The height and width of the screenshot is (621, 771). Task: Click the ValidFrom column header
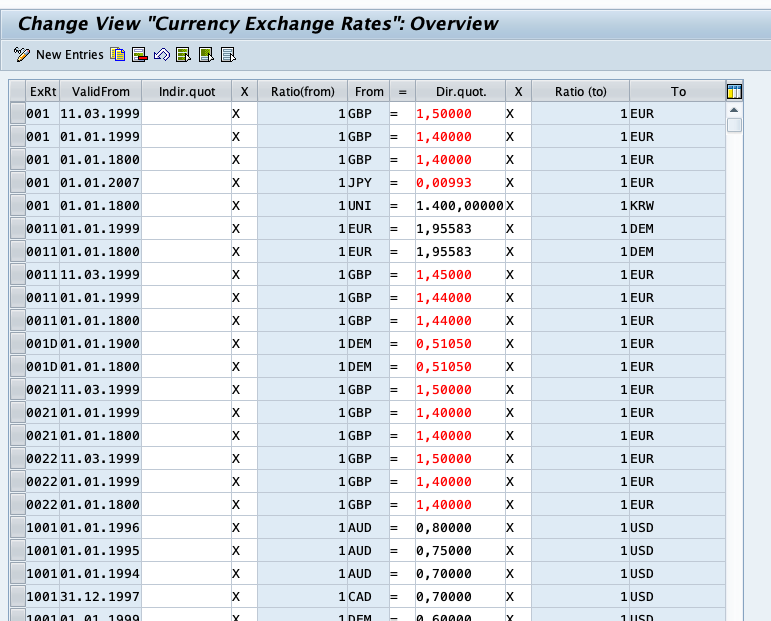(x=101, y=91)
